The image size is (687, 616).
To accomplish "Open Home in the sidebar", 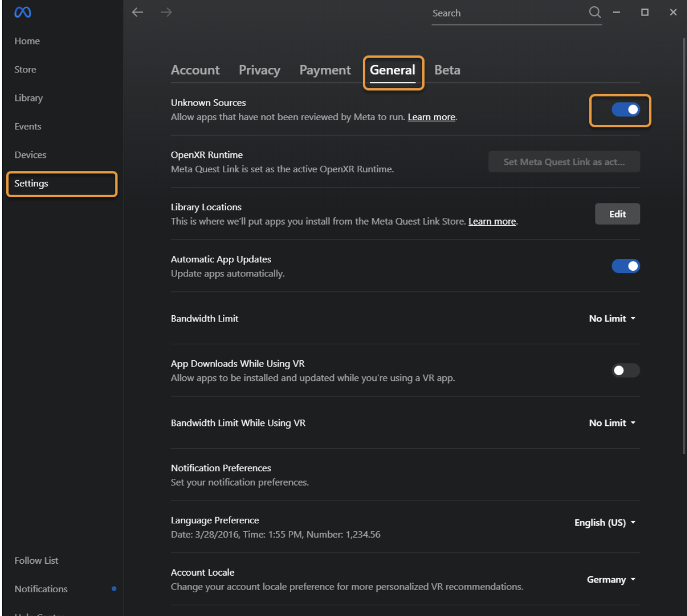I will coord(27,41).
